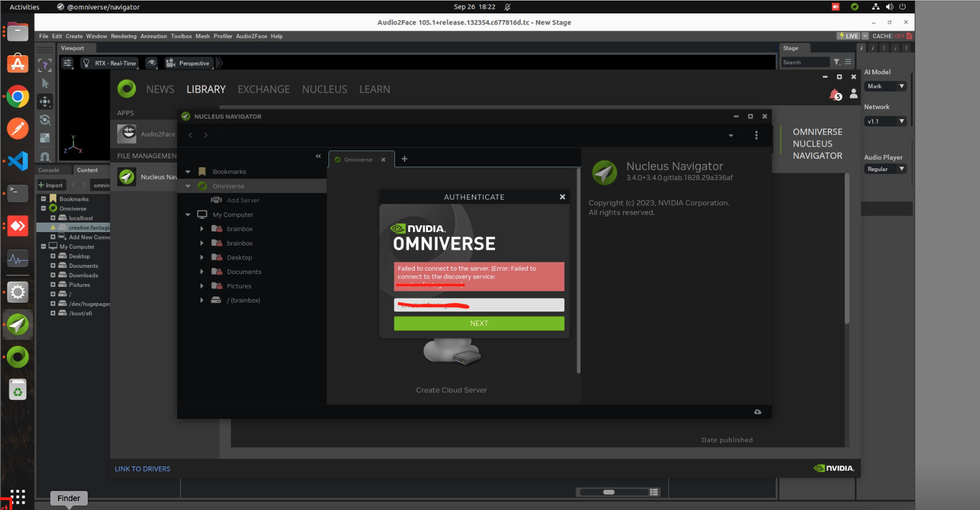This screenshot has width=980, height=510.
Task: Select the Rotate tool
Action: pyautogui.click(x=45, y=119)
